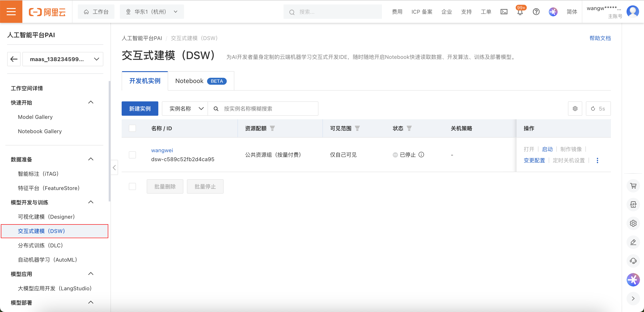Click 变更配置 for the wangwei instance
The width and height of the screenshot is (644, 312).
click(534, 160)
